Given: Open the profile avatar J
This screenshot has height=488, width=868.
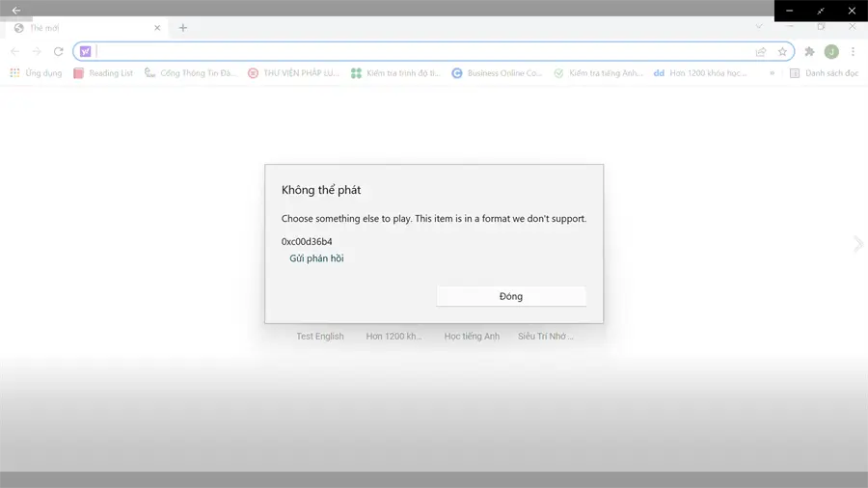Looking at the screenshot, I should click(x=831, y=51).
